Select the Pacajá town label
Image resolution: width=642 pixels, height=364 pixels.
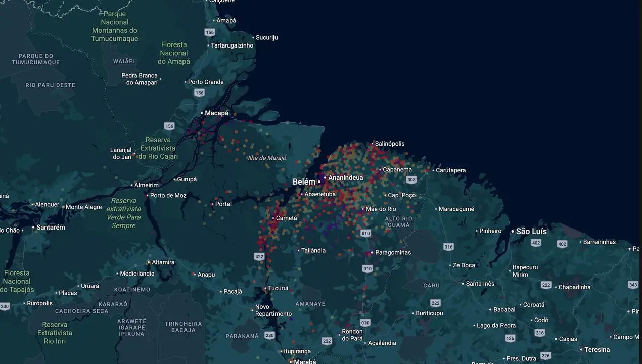pos(233,292)
